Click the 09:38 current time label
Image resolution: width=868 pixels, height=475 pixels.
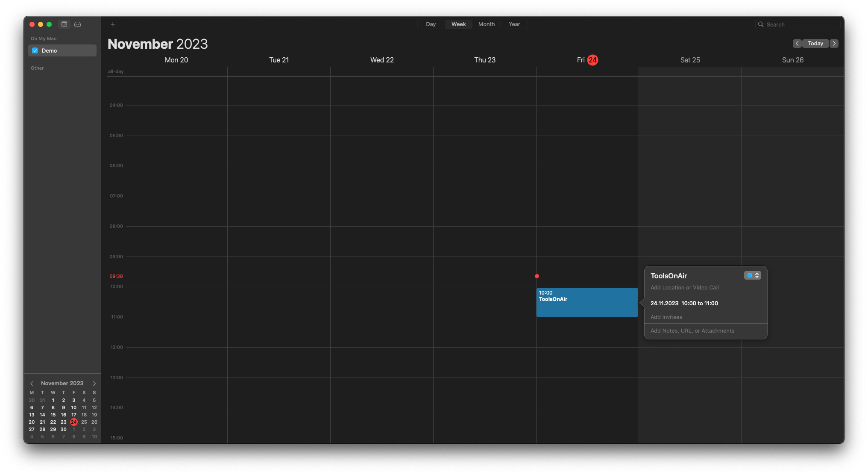[x=116, y=276]
